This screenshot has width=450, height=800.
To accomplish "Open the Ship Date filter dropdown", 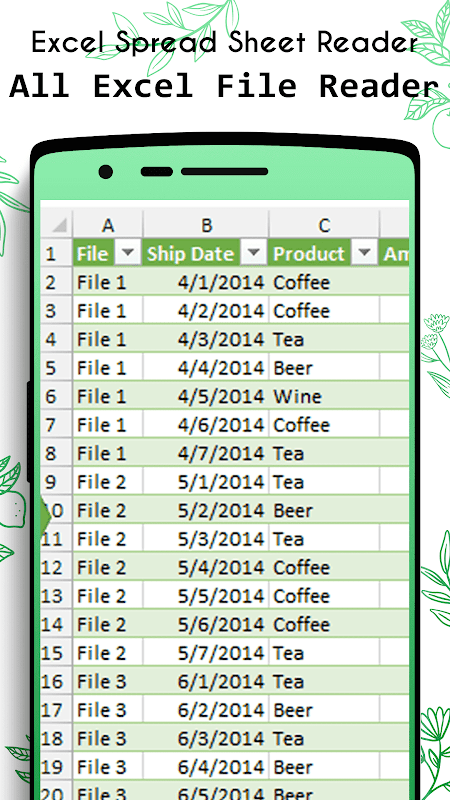I will [254, 253].
